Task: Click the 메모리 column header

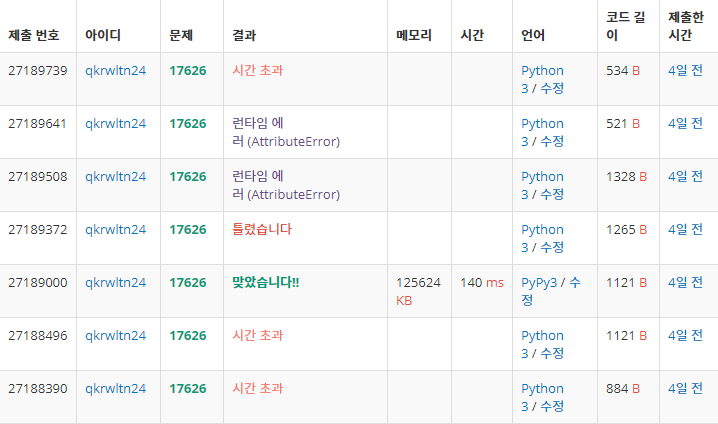Action: click(x=414, y=35)
